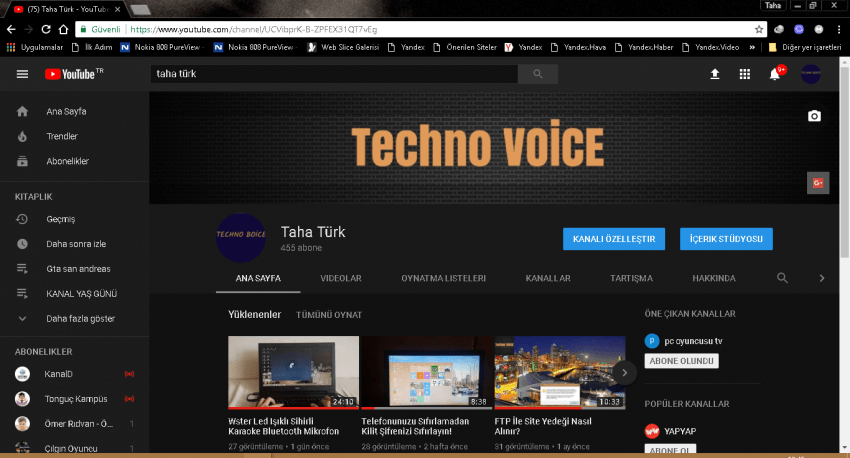Screen dimensions: 850x458
Task: Toggle ABONE OLUNDU for pc oyuncusu tv
Action: [682, 360]
